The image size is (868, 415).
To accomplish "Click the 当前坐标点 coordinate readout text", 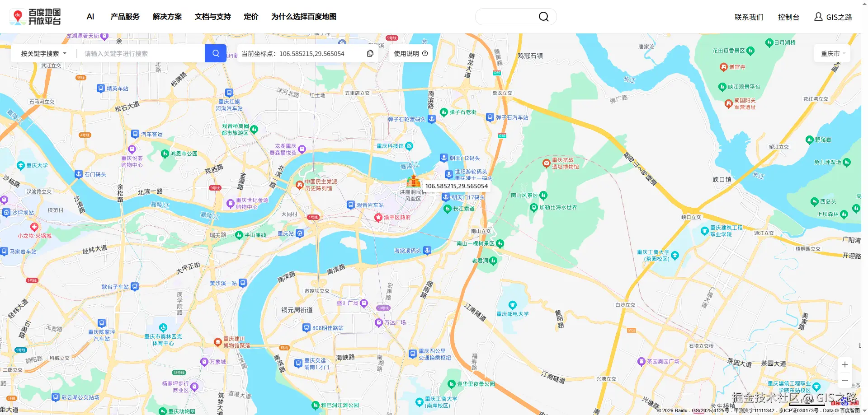I will point(293,53).
